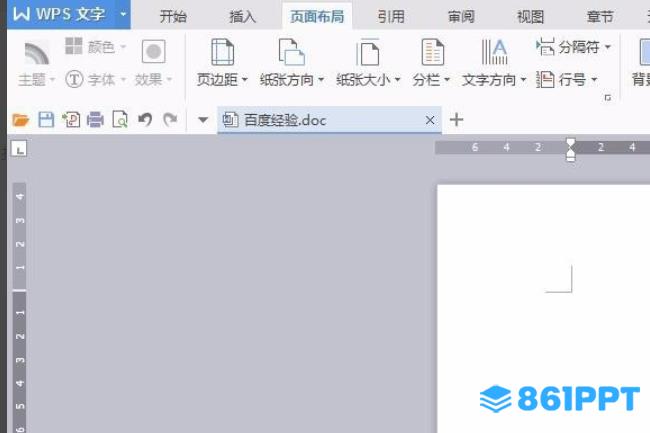Screen dimensions: 650x433
Task: Switch to the 视图 tab
Action: (530, 17)
